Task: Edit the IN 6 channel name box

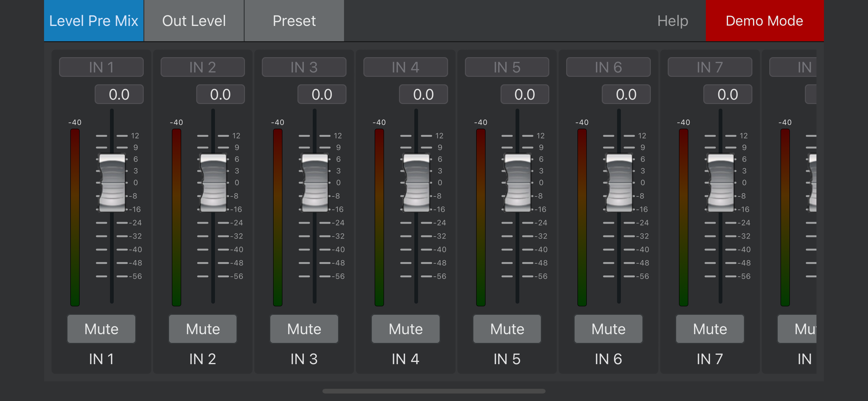Action: [608, 67]
